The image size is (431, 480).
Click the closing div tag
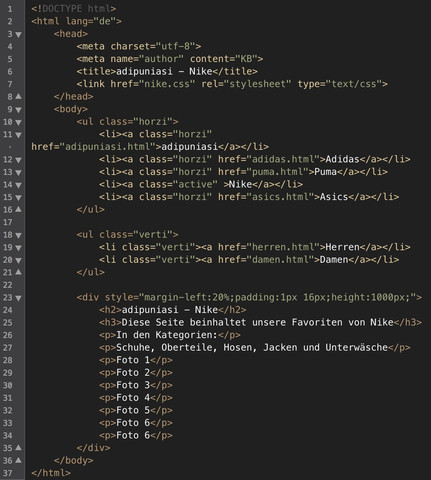click(93, 448)
